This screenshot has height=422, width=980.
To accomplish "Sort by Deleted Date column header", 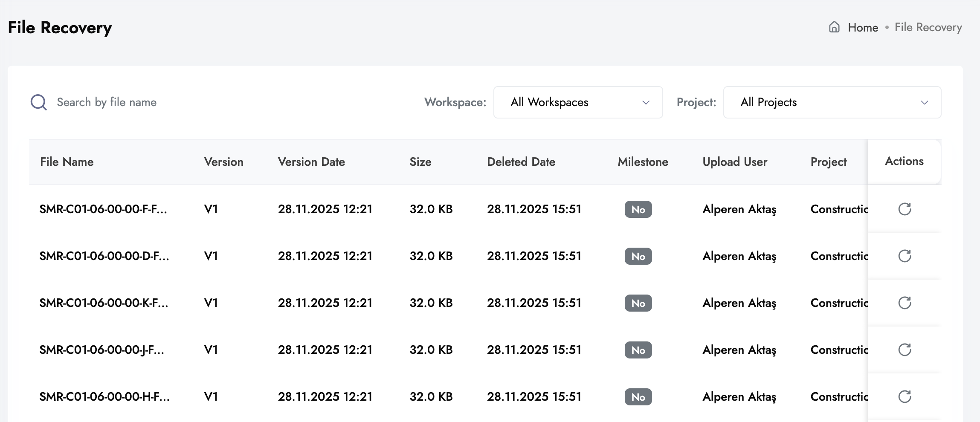I will (x=521, y=162).
